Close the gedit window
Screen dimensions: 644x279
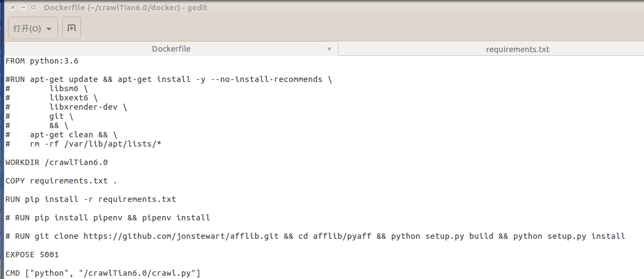click(12, 8)
